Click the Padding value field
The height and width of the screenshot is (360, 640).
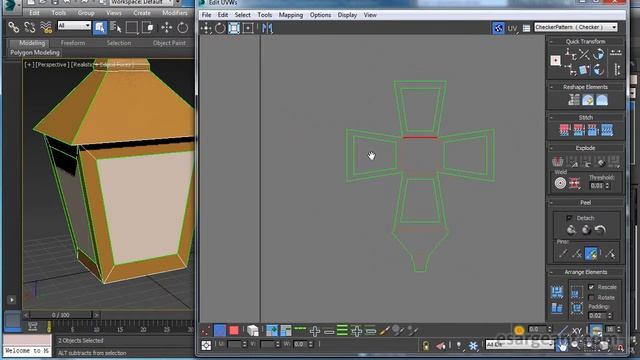598,316
